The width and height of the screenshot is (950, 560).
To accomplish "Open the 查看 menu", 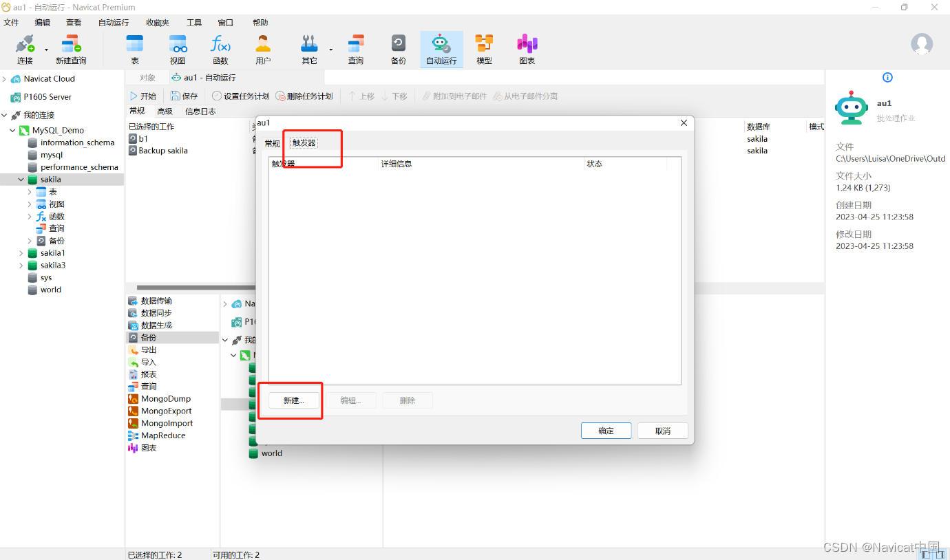I will [x=74, y=23].
